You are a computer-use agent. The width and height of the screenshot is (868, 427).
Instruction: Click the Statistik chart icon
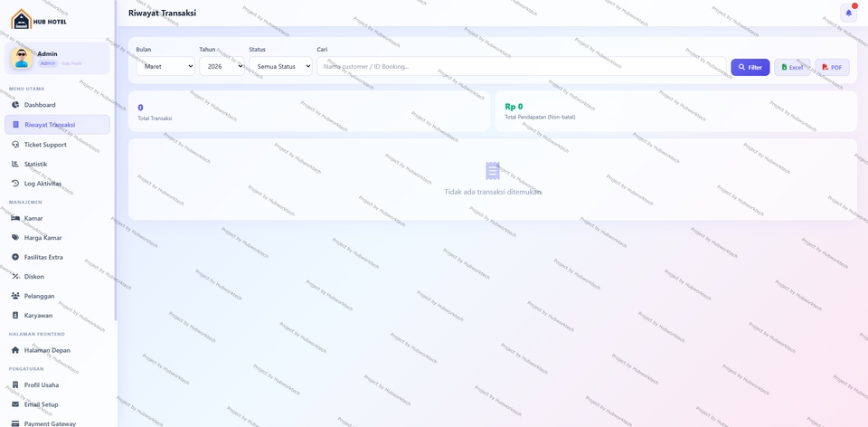coord(15,164)
